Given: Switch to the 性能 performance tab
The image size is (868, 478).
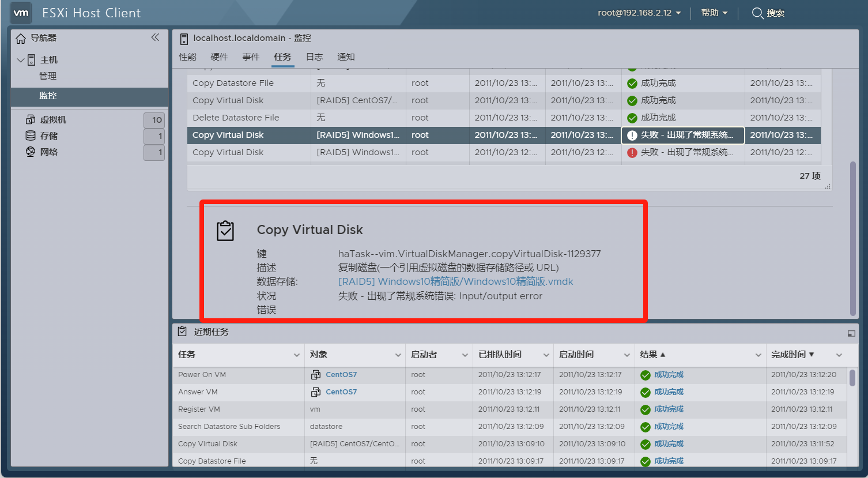Looking at the screenshot, I should [187, 57].
